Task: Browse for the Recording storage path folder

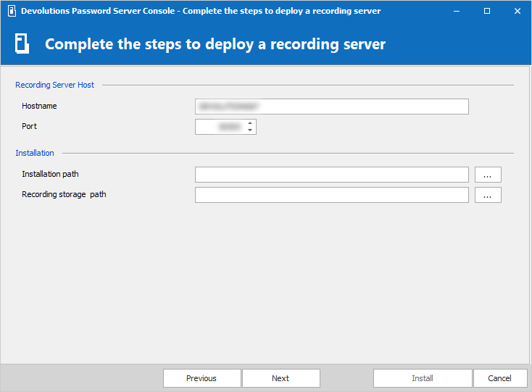Action: (488, 195)
